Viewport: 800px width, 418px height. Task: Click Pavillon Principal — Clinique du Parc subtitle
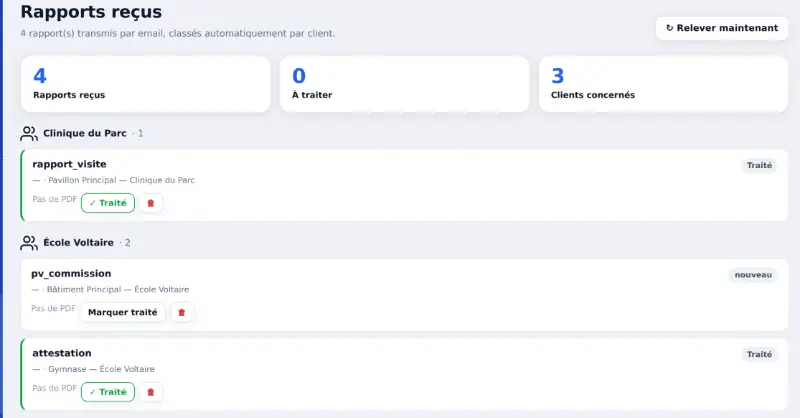tap(121, 180)
